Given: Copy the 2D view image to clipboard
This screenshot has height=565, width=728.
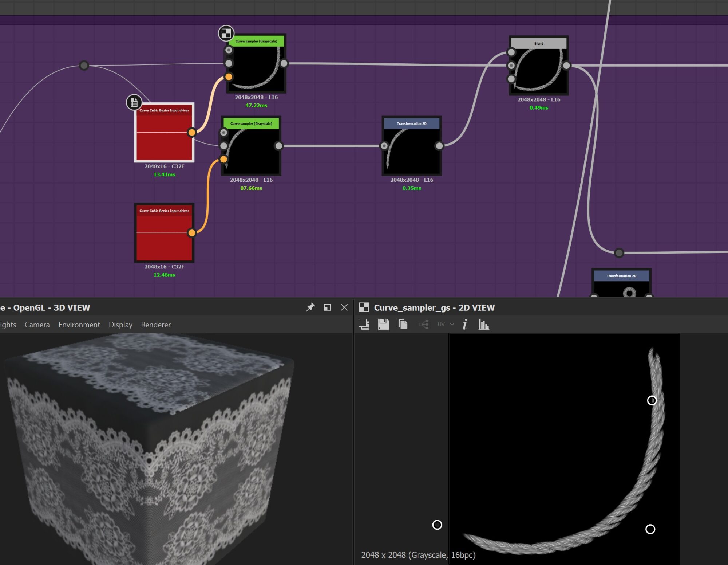Looking at the screenshot, I should click(403, 324).
